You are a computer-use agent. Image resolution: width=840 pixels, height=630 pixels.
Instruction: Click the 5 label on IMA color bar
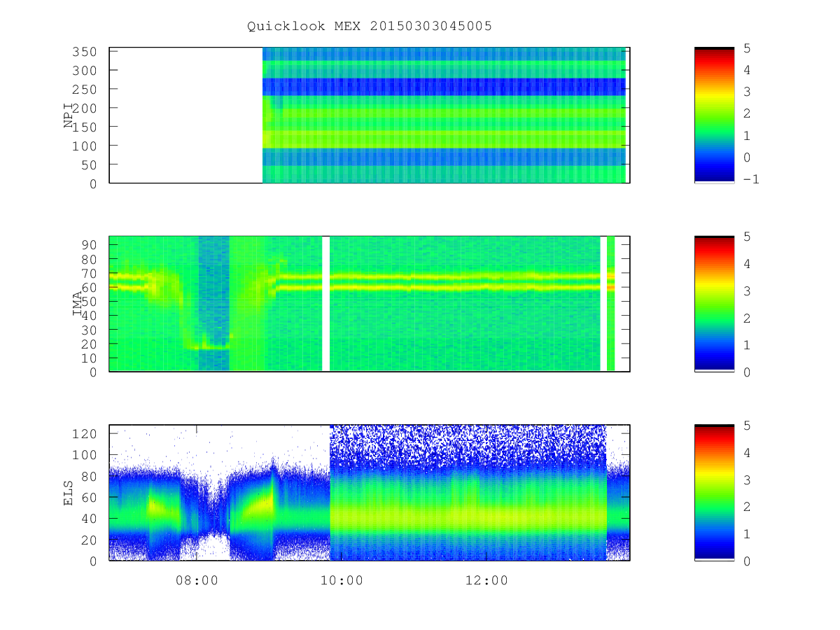[x=747, y=237]
